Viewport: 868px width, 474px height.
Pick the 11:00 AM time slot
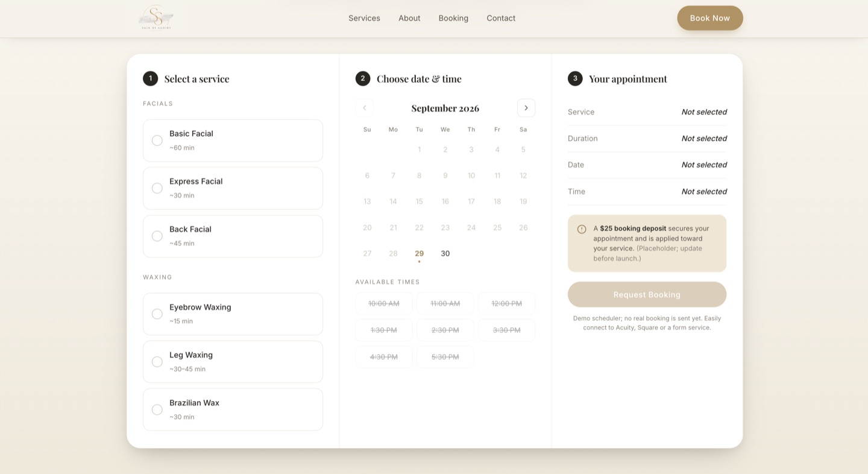(x=445, y=303)
